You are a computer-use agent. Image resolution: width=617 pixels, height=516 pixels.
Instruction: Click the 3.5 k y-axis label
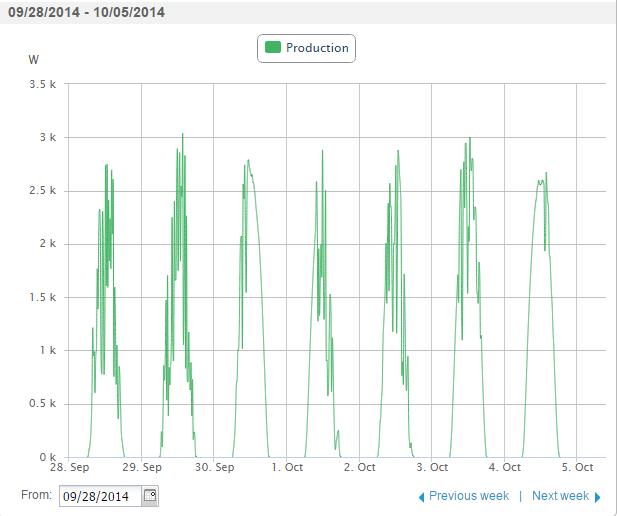43,84
